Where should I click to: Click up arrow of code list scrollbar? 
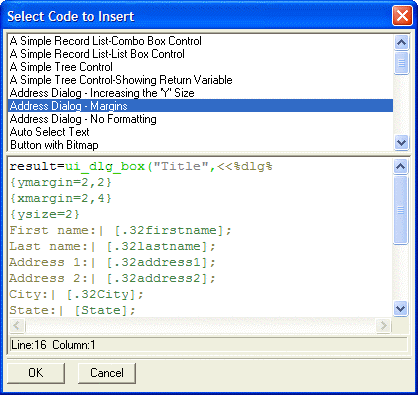[x=401, y=42]
